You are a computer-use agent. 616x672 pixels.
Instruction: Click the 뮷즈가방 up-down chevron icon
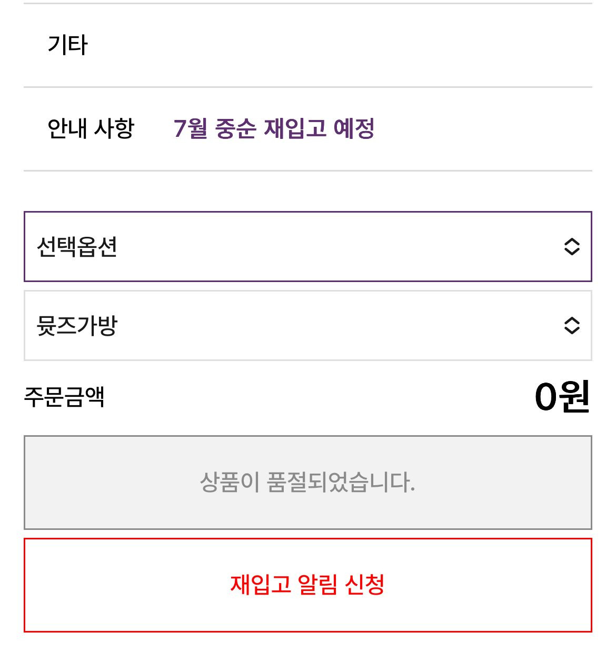(x=572, y=326)
